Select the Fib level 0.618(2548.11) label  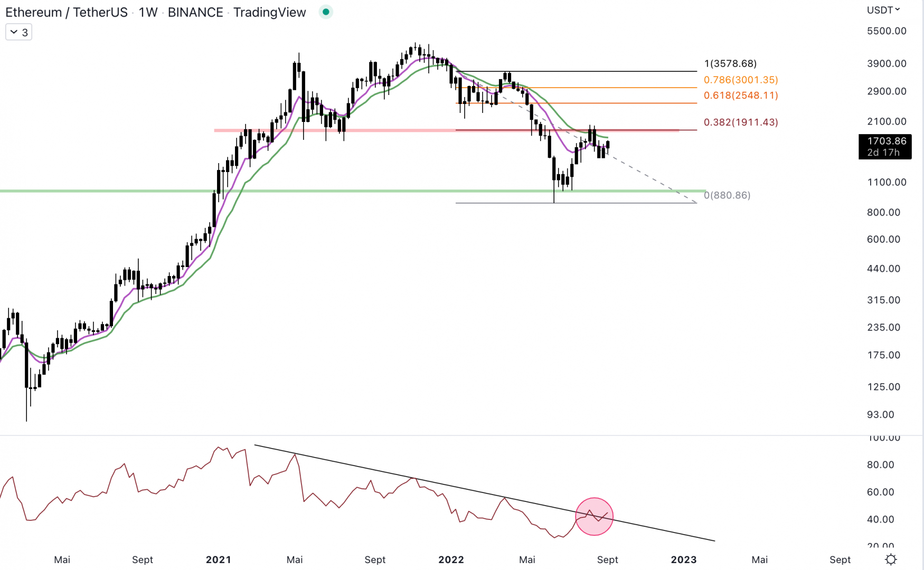click(x=741, y=96)
